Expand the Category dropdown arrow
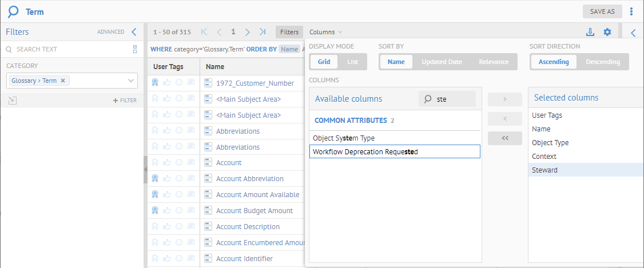This screenshot has height=268, width=644. [131, 81]
